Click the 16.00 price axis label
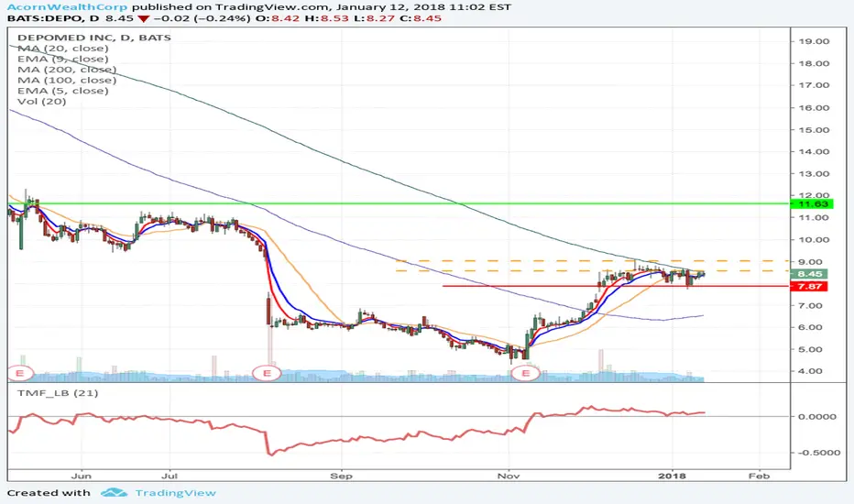Image resolution: width=854 pixels, height=504 pixels. (x=814, y=108)
